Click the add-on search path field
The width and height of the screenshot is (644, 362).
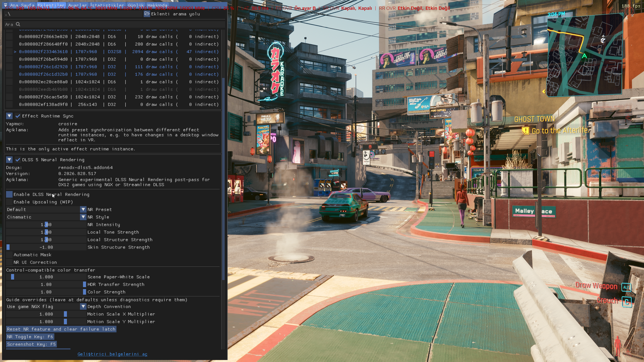click(73, 14)
